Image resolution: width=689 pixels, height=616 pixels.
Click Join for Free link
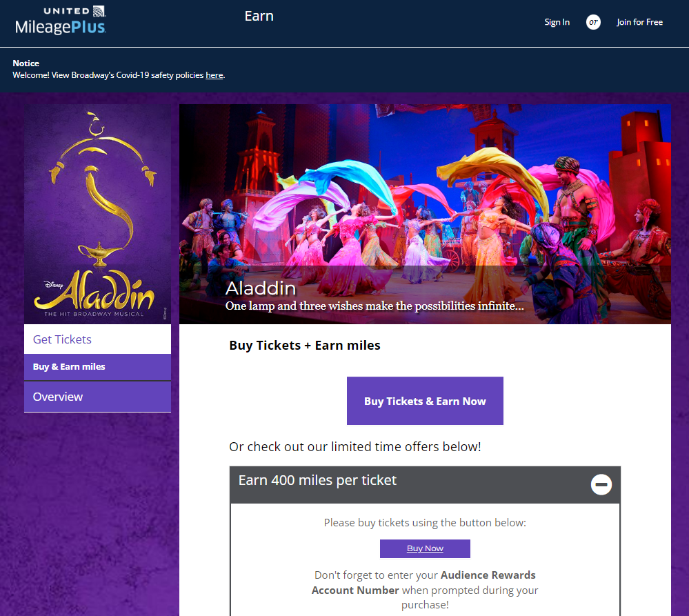pos(639,22)
